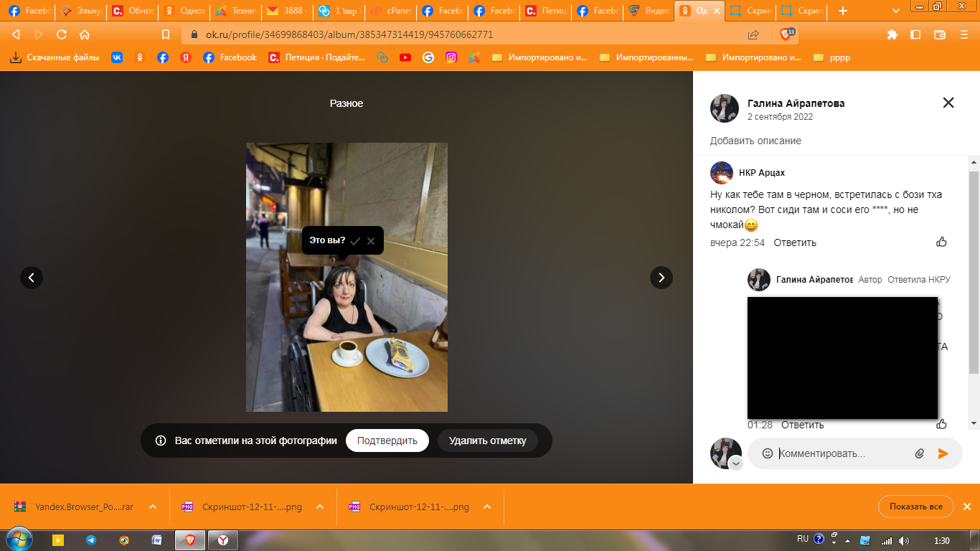The width and height of the screenshot is (980, 551).
Task: Confirm tag with checkmark in 'Это вы?' tooltip
Action: 355,241
